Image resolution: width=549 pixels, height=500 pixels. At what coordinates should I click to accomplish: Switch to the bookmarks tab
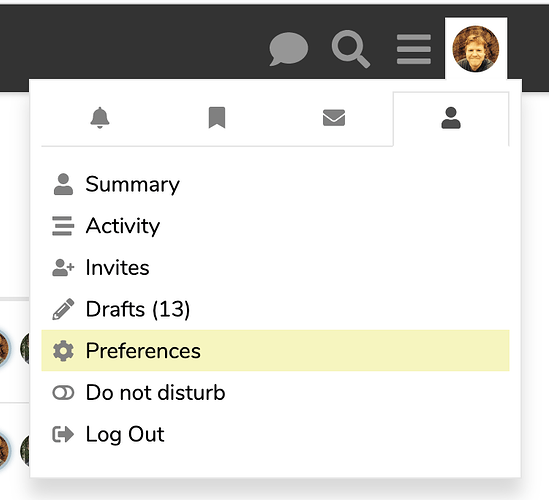tap(217, 118)
